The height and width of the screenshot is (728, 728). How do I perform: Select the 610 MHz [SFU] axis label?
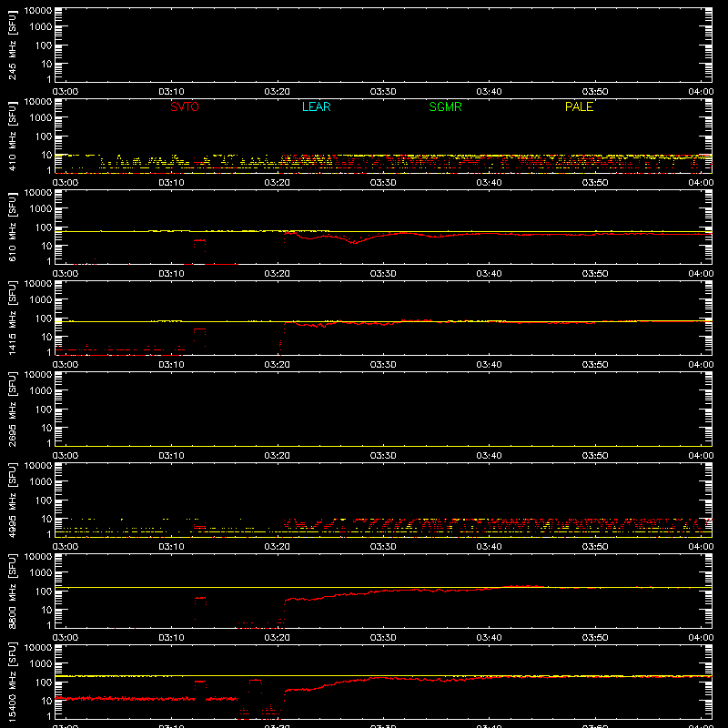pyautogui.click(x=12, y=227)
